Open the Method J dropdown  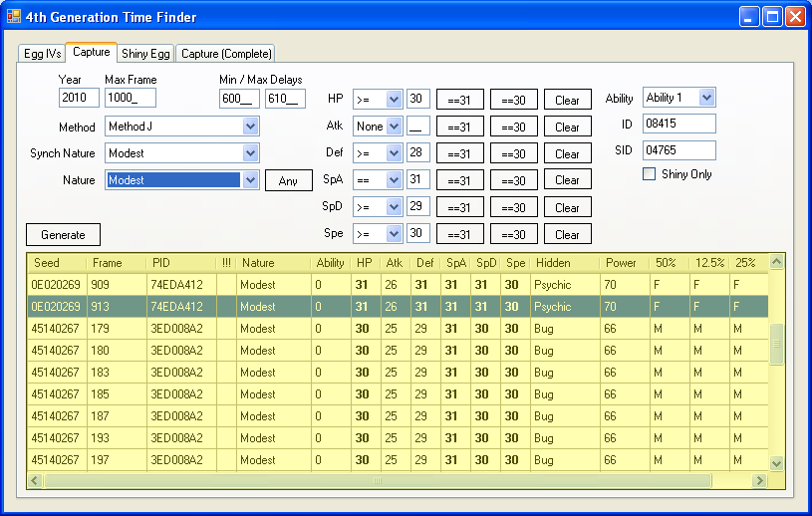[250, 127]
